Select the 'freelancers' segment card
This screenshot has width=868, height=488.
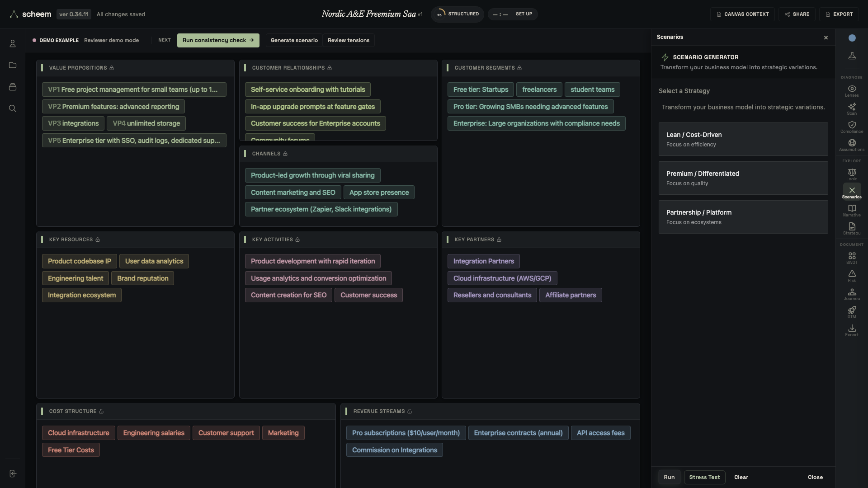point(539,89)
